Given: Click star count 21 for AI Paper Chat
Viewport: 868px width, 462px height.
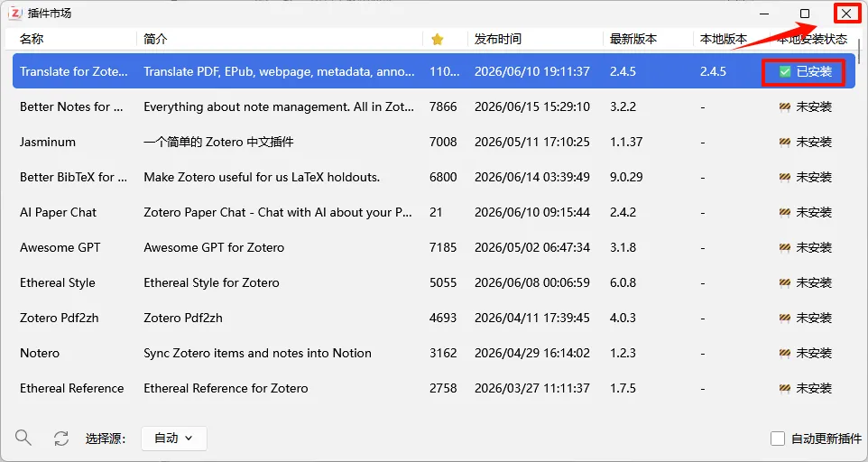Looking at the screenshot, I should 436,212.
